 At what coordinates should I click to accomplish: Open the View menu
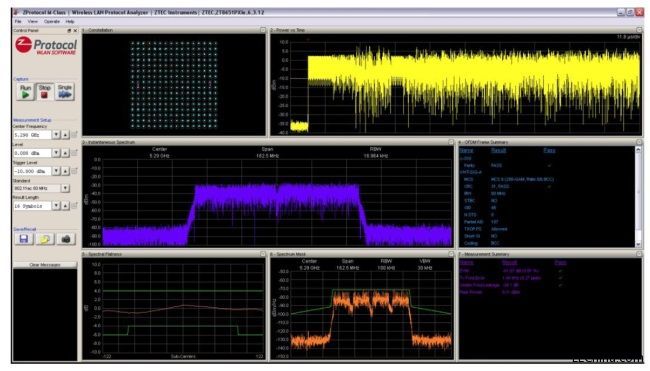pyautogui.click(x=33, y=21)
